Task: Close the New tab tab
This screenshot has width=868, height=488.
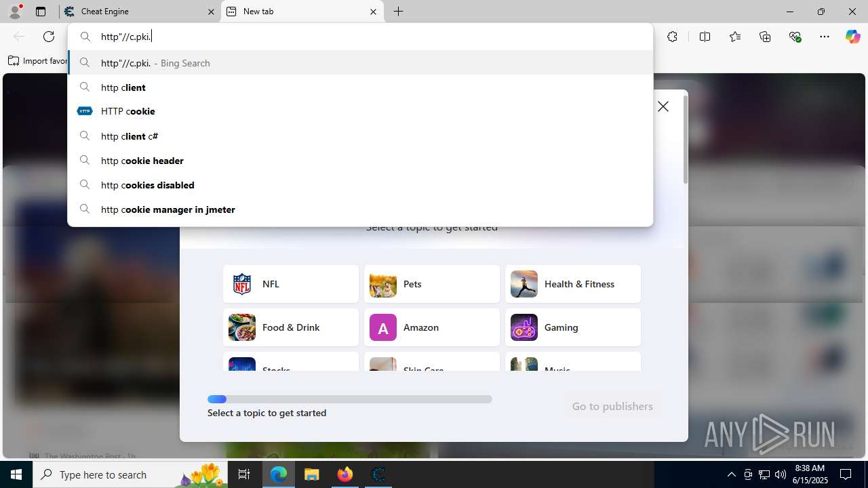Action: pyautogui.click(x=373, y=12)
